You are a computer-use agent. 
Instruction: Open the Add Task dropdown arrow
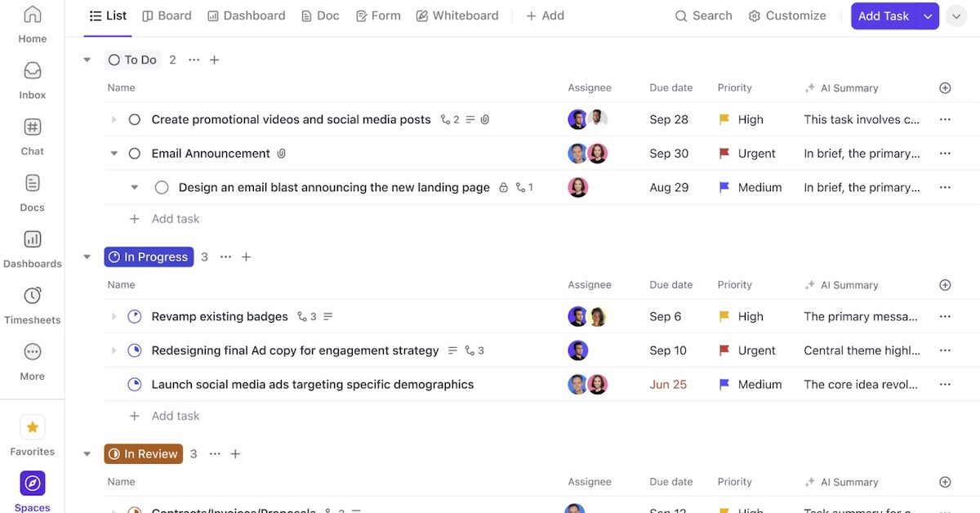928,16
